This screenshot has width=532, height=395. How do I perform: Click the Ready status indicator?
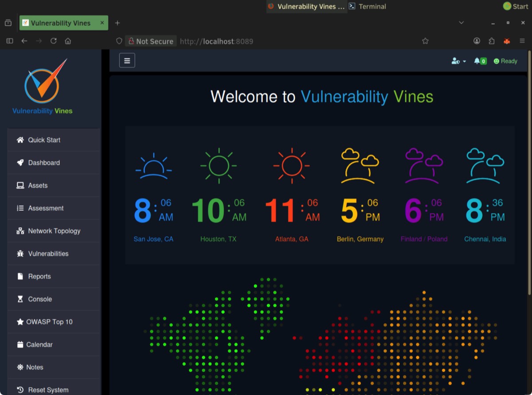click(505, 61)
